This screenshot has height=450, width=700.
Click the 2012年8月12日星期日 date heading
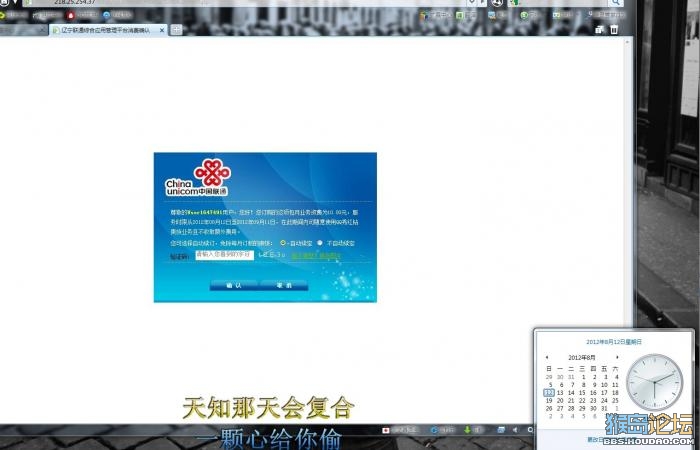point(614,342)
